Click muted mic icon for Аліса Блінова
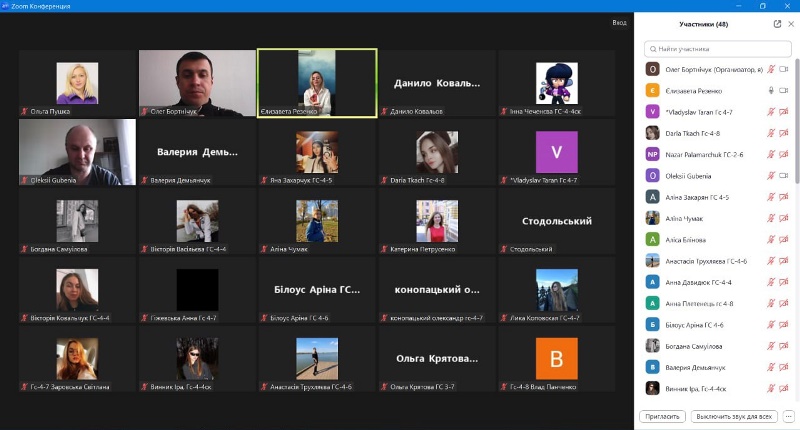Screen dimensions: 800x430 771,239
